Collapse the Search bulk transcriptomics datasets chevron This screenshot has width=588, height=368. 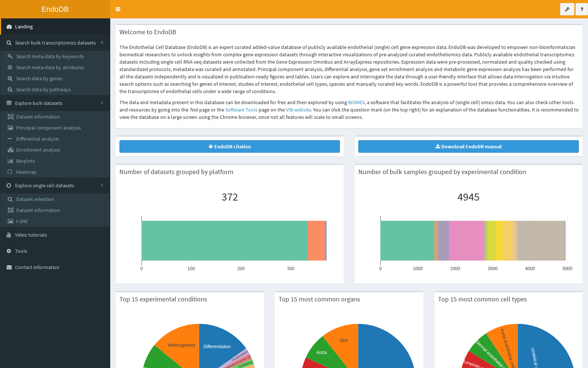click(x=102, y=43)
